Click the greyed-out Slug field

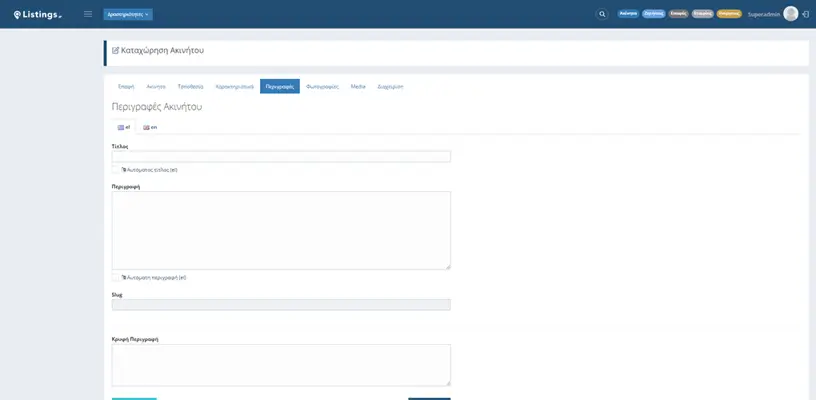pyautogui.click(x=281, y=305)
